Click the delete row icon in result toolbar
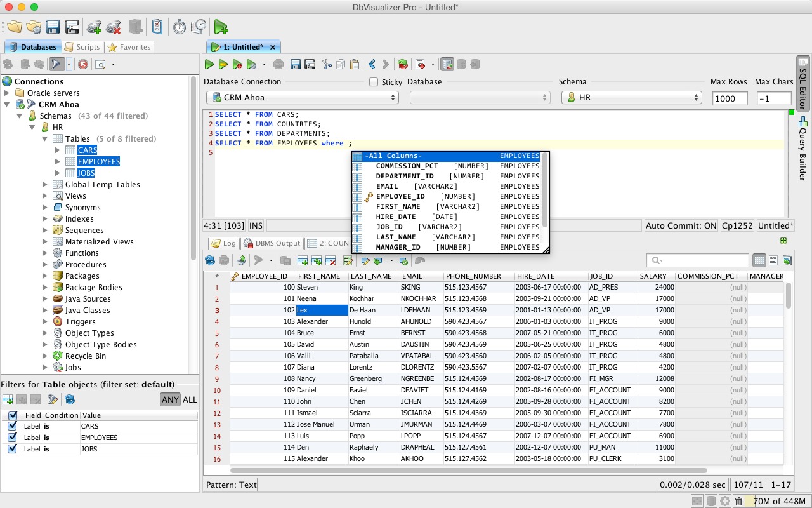Viewport: 812px width, 508px height. pyautogui.click(x=330, y=260)
